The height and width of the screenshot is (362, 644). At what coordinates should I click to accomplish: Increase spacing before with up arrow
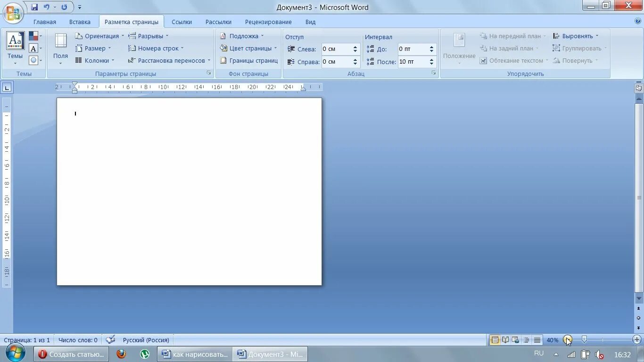431,47
